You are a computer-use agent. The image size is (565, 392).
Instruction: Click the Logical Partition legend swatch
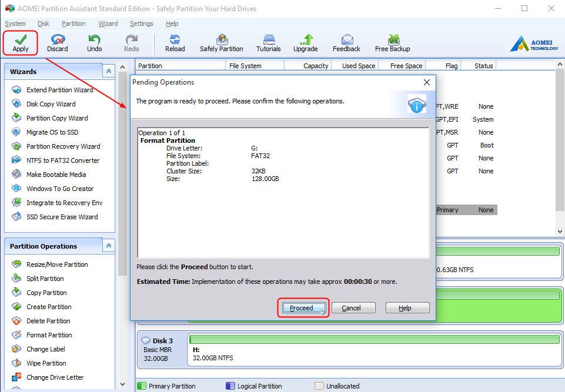pos(230,386)
